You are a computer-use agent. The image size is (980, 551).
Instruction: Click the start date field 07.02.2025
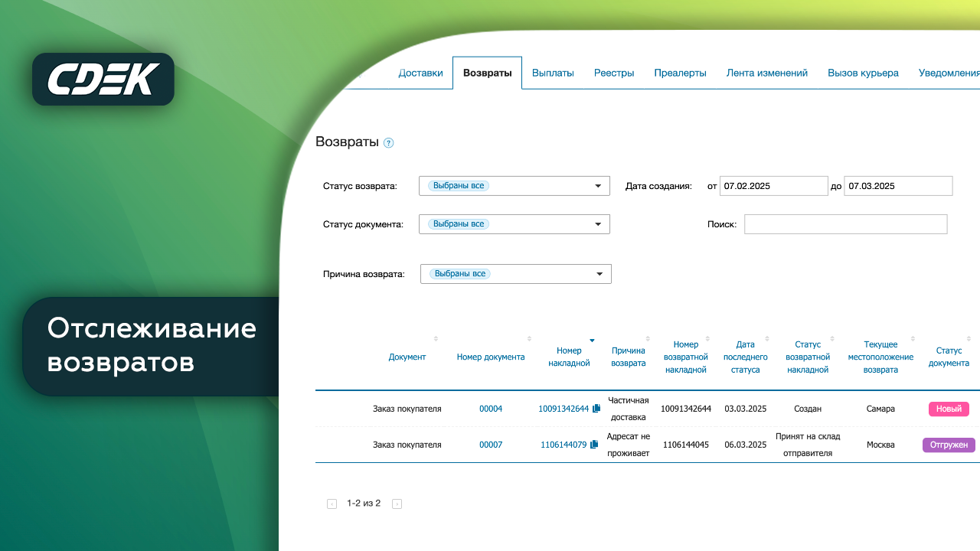[773, 186]
